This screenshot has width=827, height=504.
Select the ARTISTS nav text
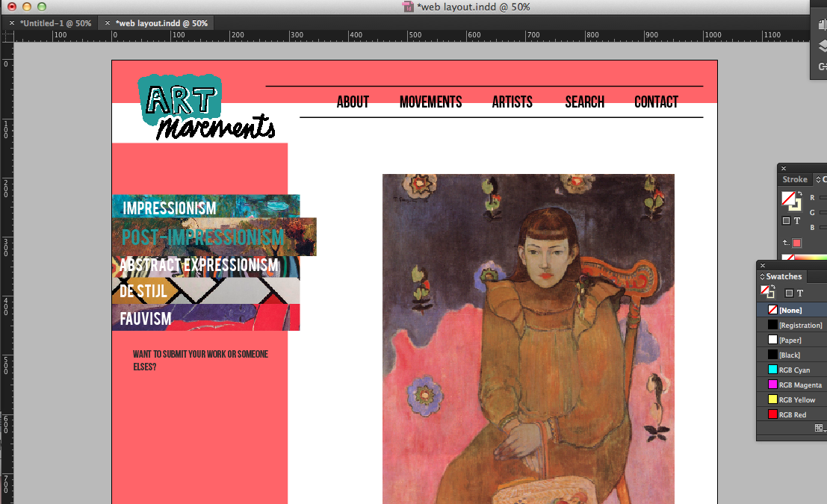(512, 102)
